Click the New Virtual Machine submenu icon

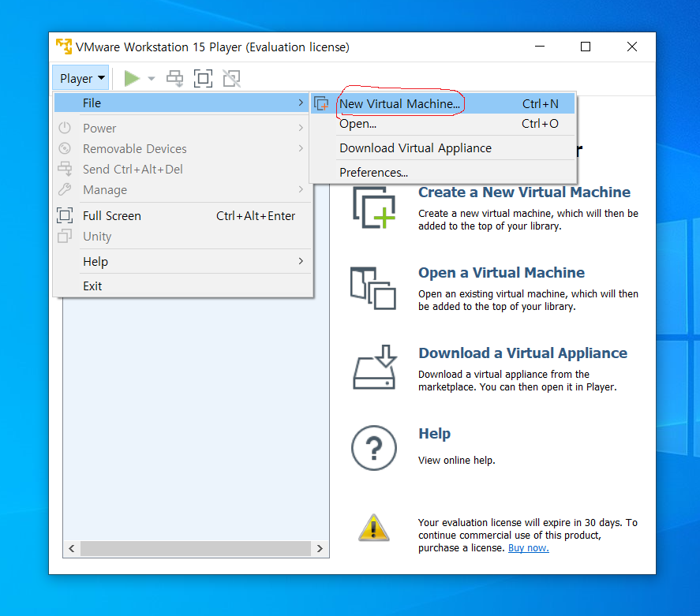pyautogui.click(x=321, y=104)
